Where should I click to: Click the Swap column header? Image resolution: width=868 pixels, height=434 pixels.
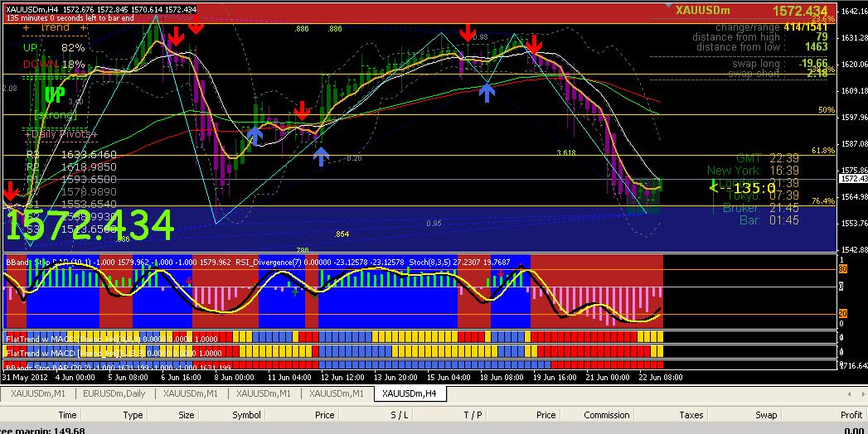point(765,415)
